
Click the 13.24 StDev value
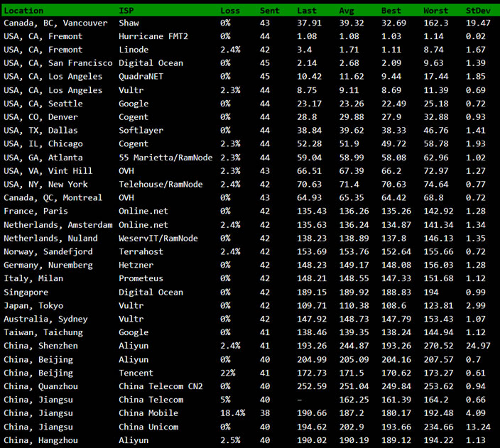click(478, 427)
